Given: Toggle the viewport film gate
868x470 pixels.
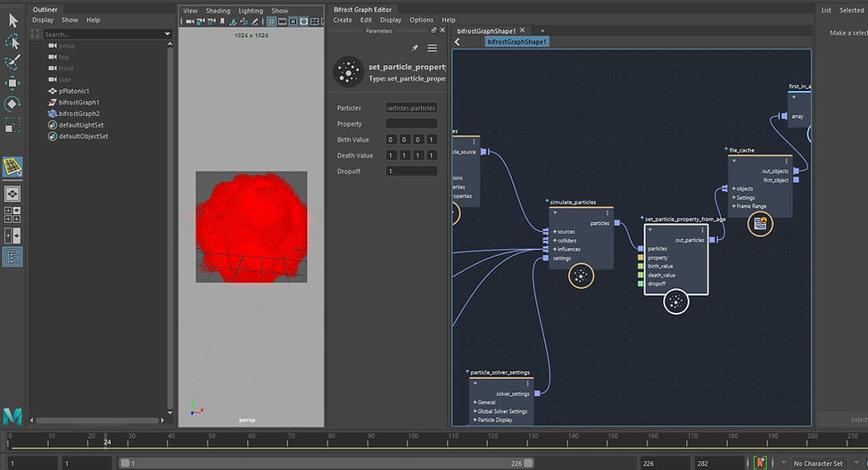Looking at the screenshot, I should (282, 21).
